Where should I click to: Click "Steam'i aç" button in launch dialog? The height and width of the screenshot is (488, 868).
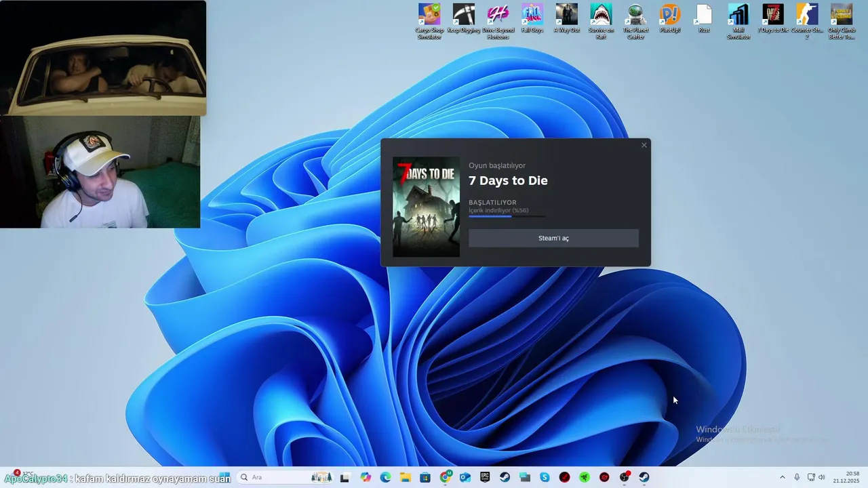click(553, 238)
